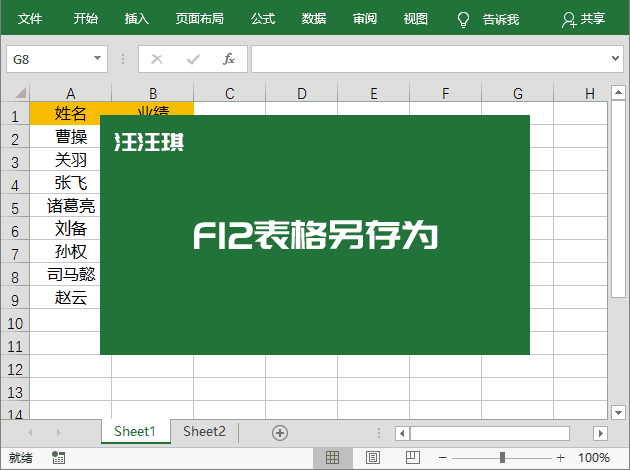The image size is (630, 470).
Task: Click the zoom in plus button
Action: click(560, 458)
